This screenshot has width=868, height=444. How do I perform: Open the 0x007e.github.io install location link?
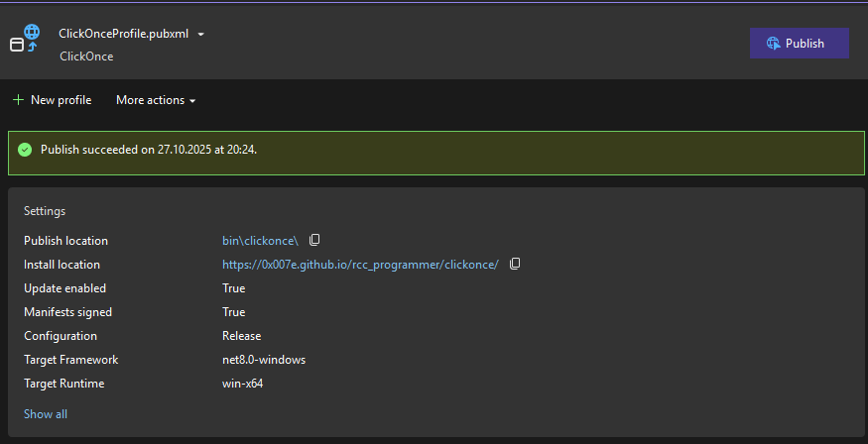[x=360, y=265]
